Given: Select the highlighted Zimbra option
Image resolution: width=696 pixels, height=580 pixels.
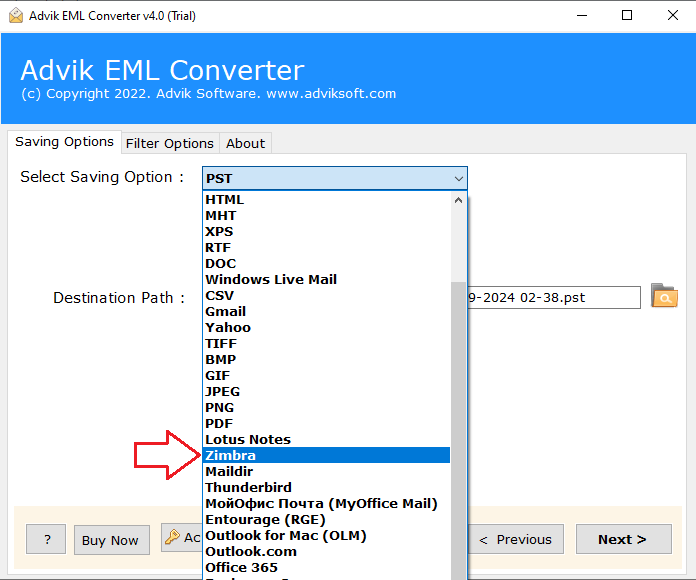Looking at the screenshot, I should (327, 455).
